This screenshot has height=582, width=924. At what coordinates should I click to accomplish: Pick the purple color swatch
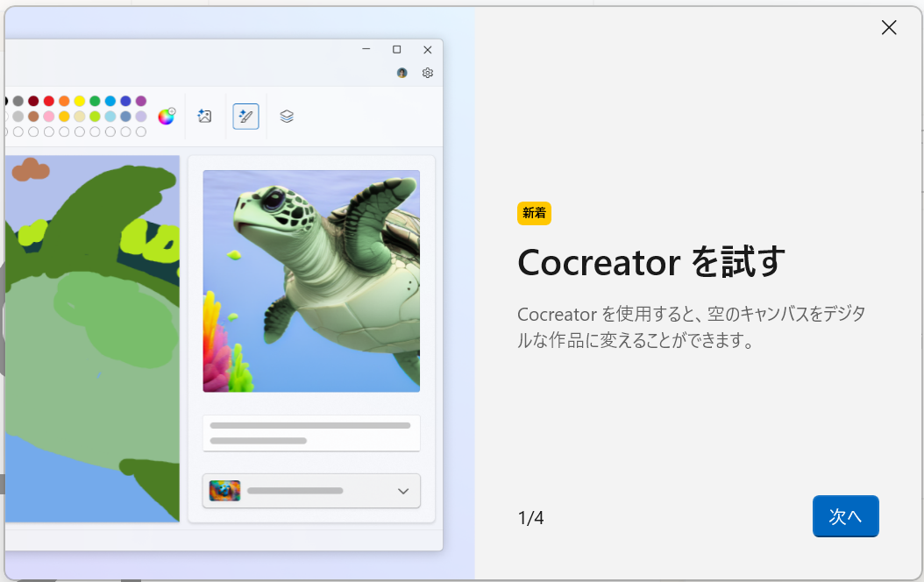(141, 101)
